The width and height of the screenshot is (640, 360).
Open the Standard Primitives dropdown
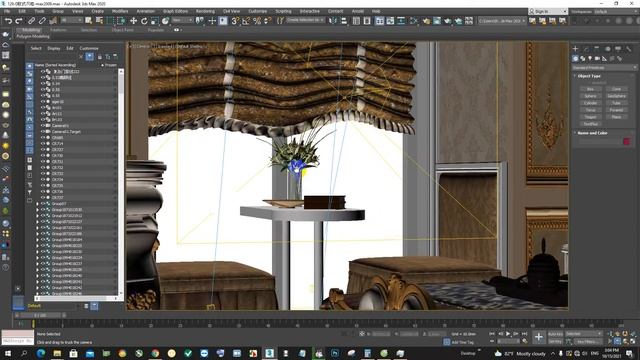[x=604, y=67]
